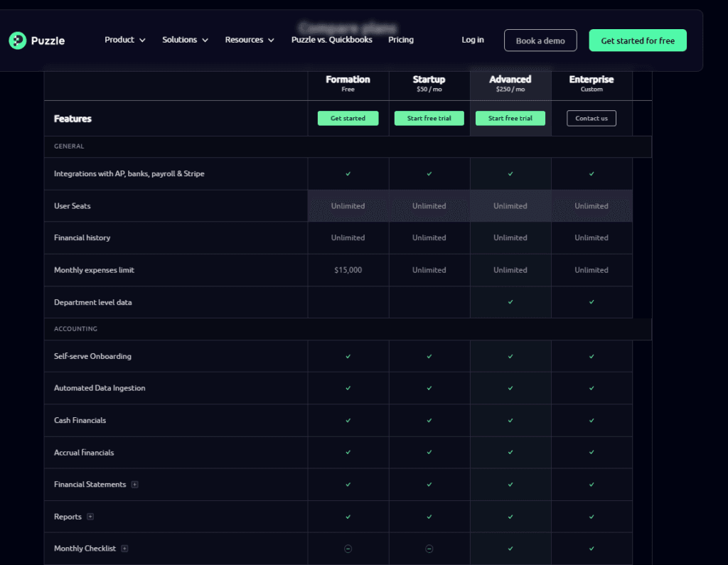Click Startup checkmark for Financial Statements
This screenshot has width=728, height=565.
tap(429, 485)
